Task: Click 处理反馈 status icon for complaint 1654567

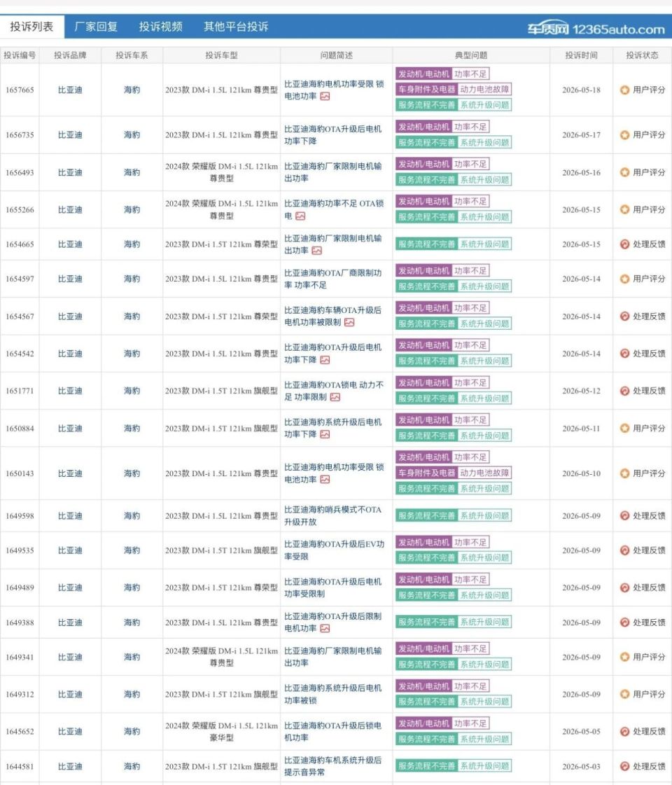Action: (x=624, y=317)
